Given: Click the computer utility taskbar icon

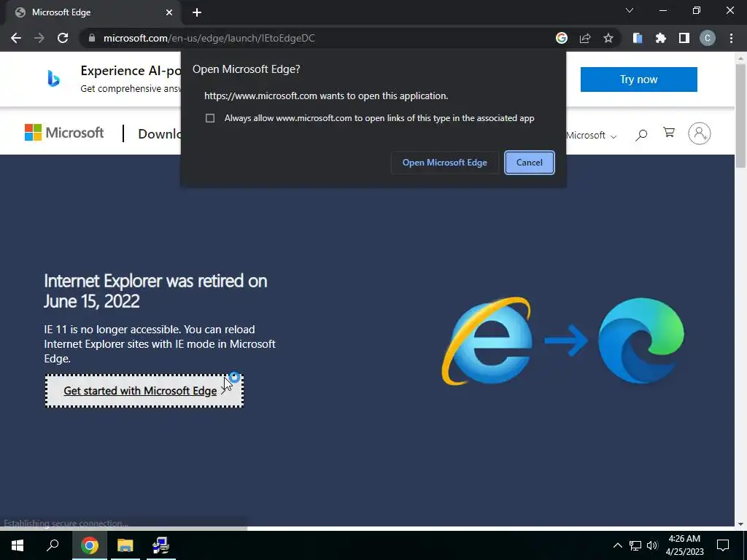Looking at the screenshot, I should pos(160,545).
